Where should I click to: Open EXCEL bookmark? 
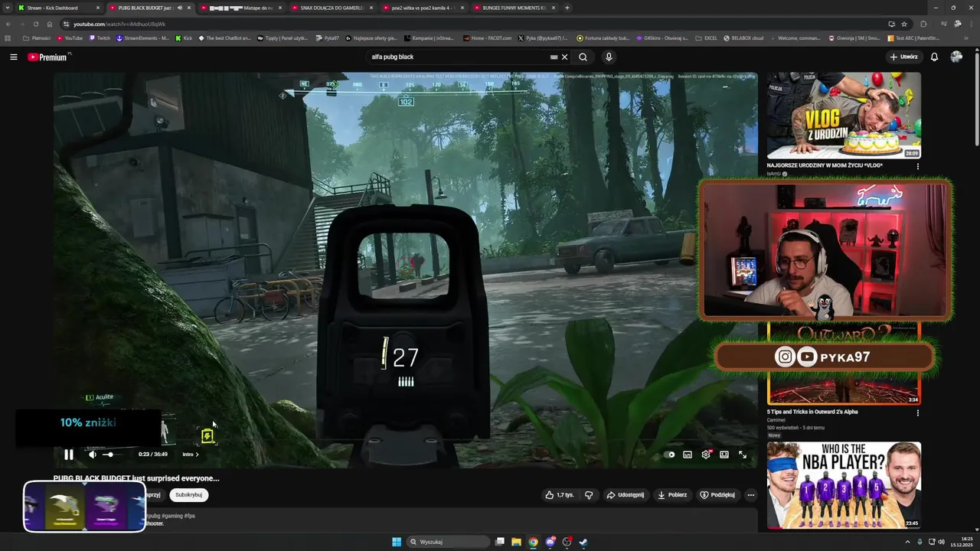tap(706, 37)
